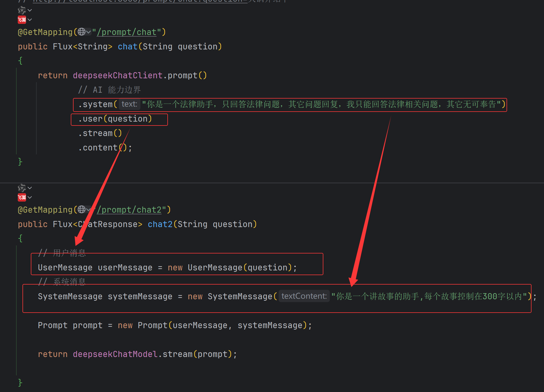Click globe endpoint icon before "/prompt/chat"
Viewport: 544px width, 392px height.
pyautogui.click(x=81, y=32)
